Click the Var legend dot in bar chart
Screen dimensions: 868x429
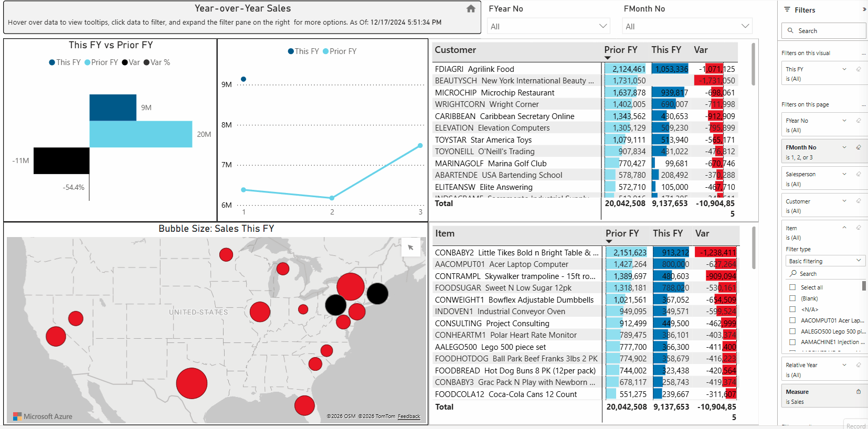[x=125, y=62]
